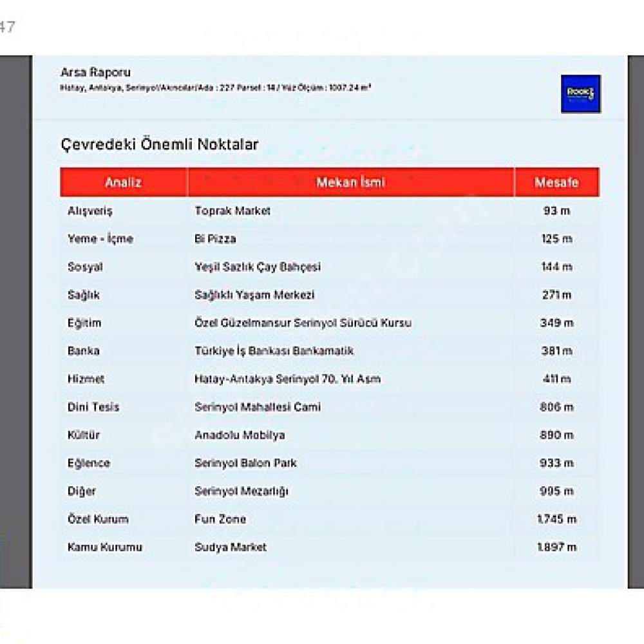Click the 349 m distance value

557,323
